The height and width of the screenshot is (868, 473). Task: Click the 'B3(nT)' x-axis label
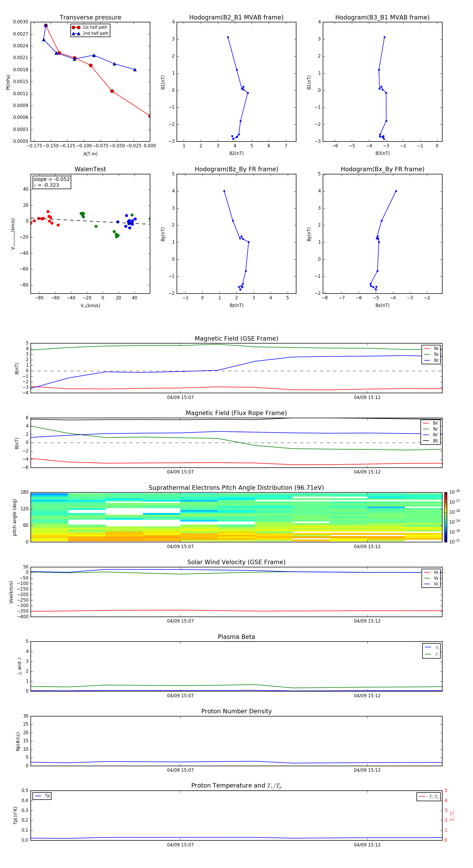tap(382, 154)
